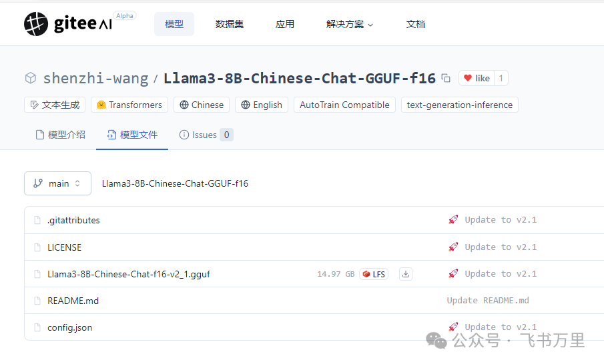Open the Issues tab
Viewport: 604px width, 364px height.
point(206,135)
